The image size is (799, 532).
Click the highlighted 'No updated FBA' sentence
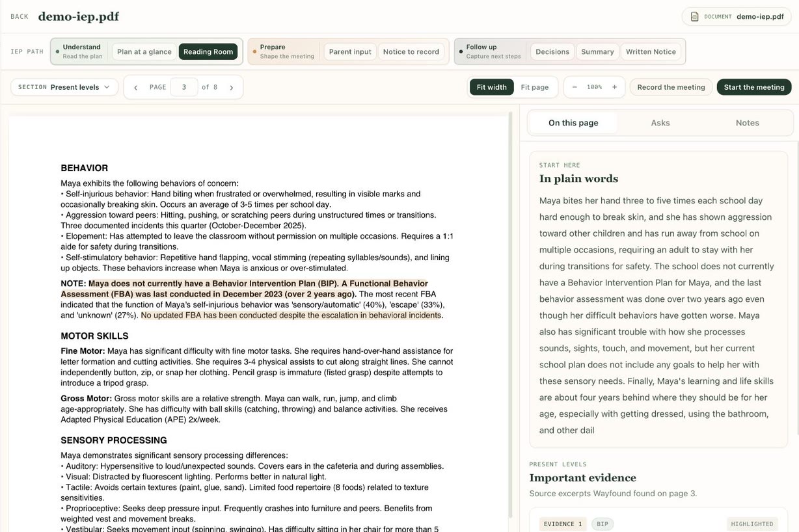point(291,315)
